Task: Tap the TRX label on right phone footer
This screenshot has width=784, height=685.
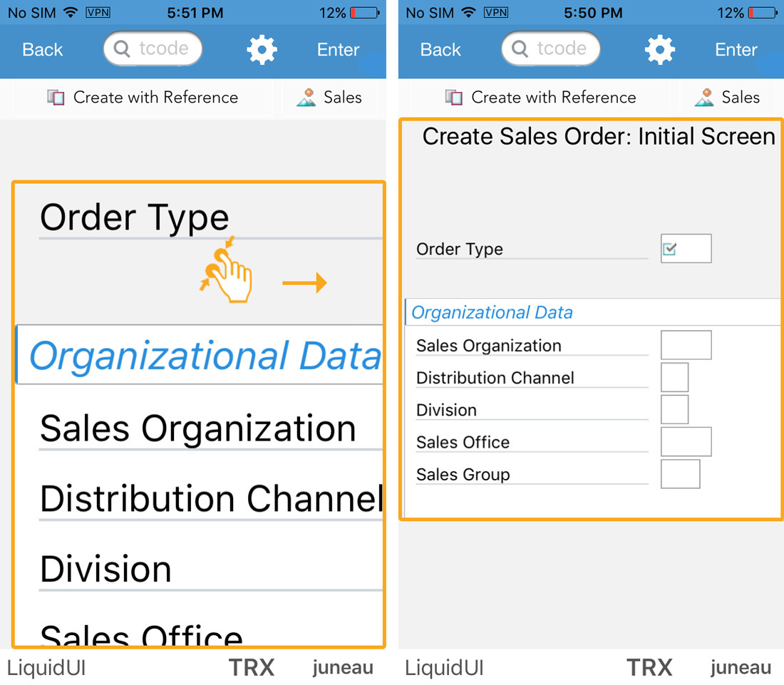Action: pos(649,668)
